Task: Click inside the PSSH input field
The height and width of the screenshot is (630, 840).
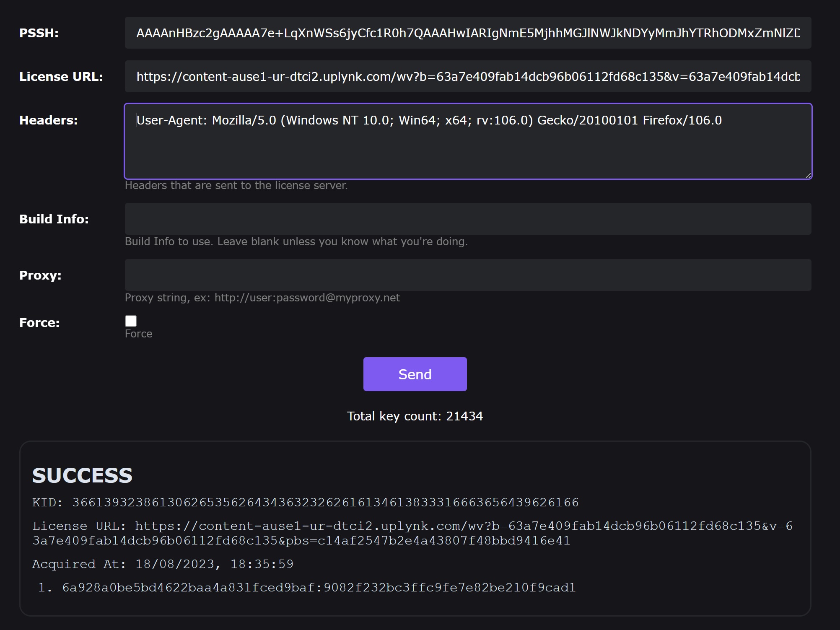Action: pos(467,33)
